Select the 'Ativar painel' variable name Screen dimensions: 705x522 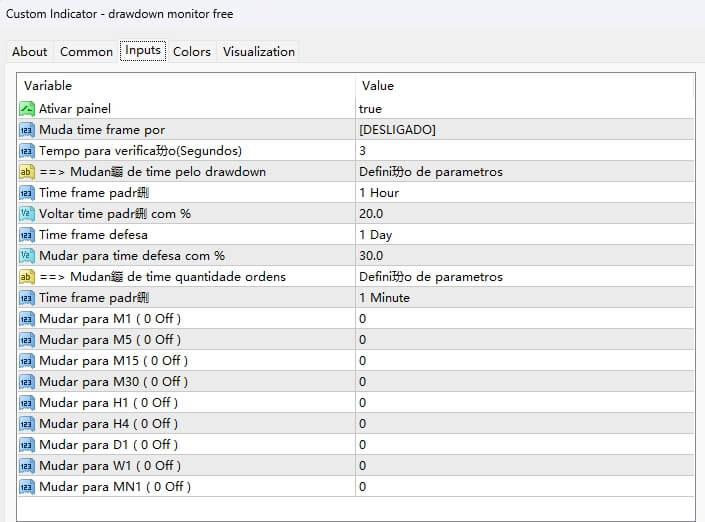(75, 109)
